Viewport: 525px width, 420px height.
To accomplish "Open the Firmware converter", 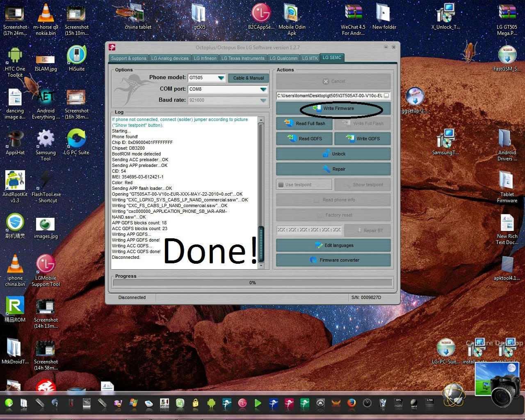I will point(333,260).
